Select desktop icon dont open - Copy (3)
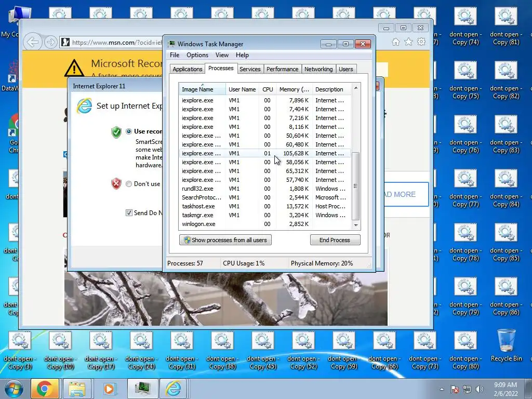Viewport: 532px width, 399px height. [20, 351]
